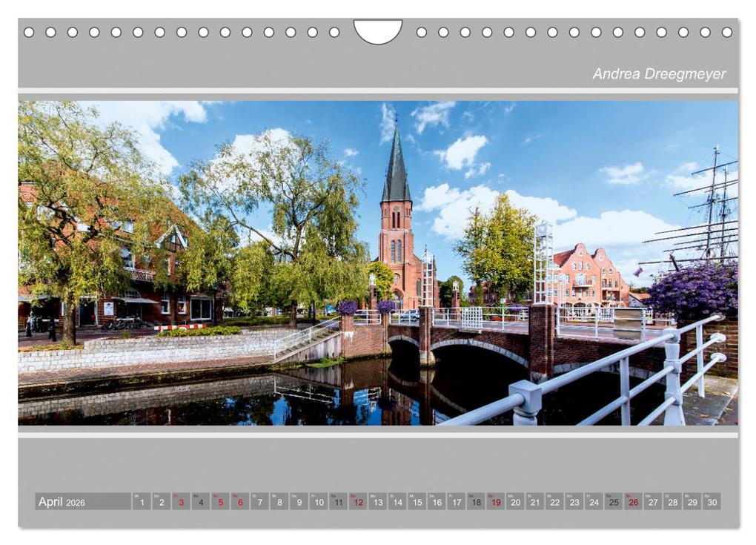Select the last date cell 30
The width and height of the screenshot is (756, 545).
712,502
